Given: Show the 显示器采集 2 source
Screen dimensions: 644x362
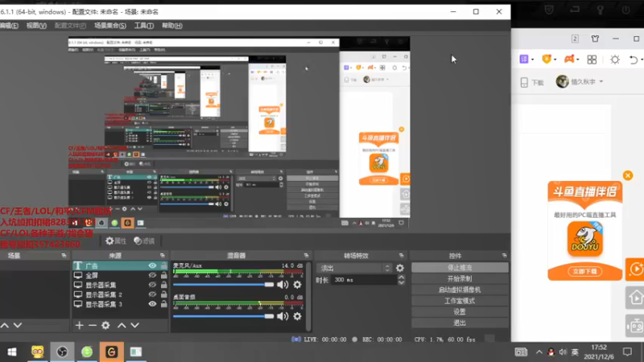Looking at the screenshot, I should tap(152, 294).
